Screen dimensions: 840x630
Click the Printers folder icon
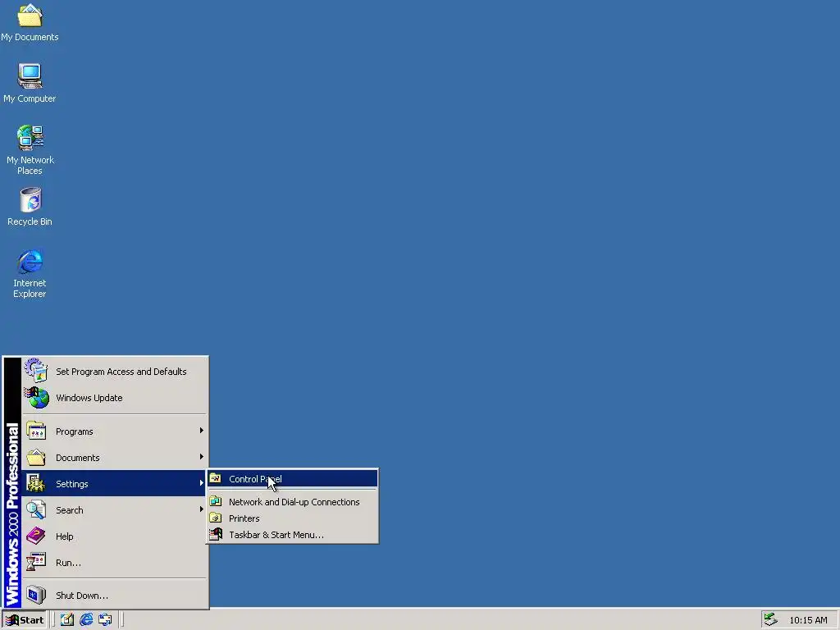(216, 518)
